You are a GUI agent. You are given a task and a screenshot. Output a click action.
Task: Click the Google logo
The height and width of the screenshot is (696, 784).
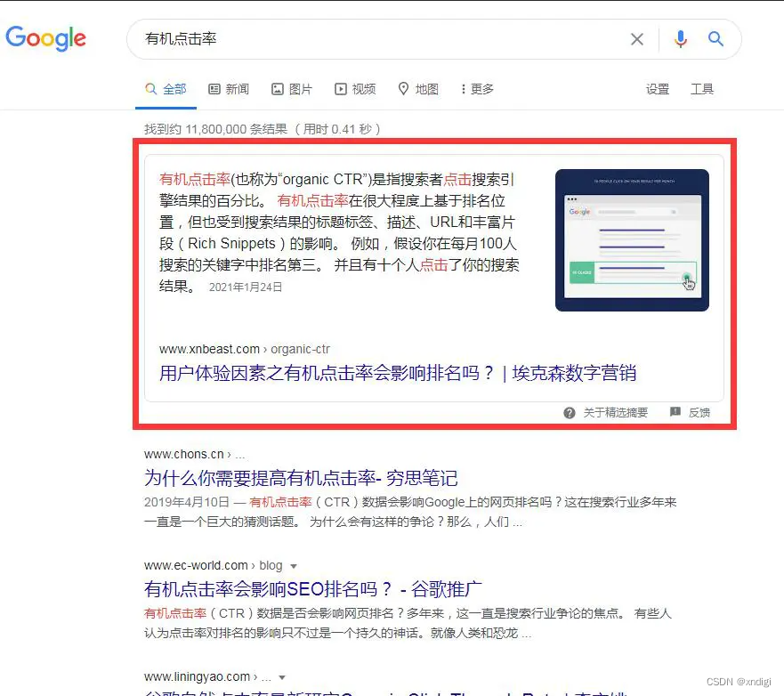(45, 39)
